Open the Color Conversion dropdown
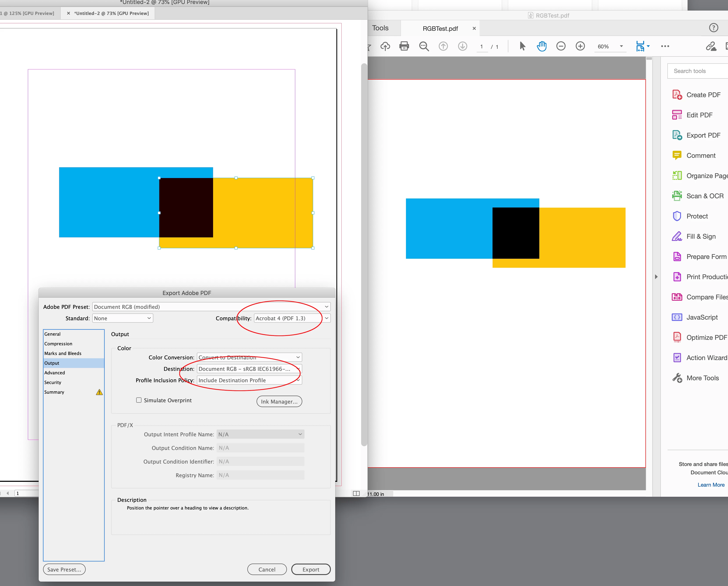This screenshot has height=586, width=728. [x=249, y=358]
